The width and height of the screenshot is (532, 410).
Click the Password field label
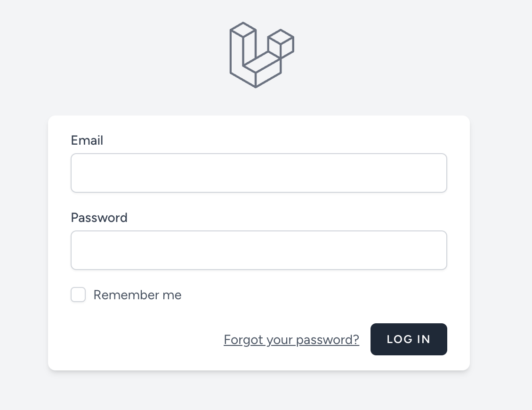click(99, 218)
